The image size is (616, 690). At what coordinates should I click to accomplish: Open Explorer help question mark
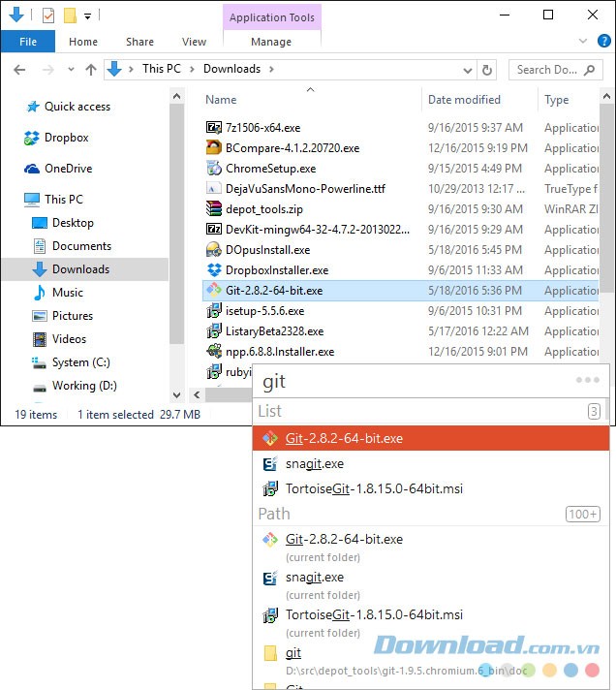pyautogui.click(x=604, y=41)
